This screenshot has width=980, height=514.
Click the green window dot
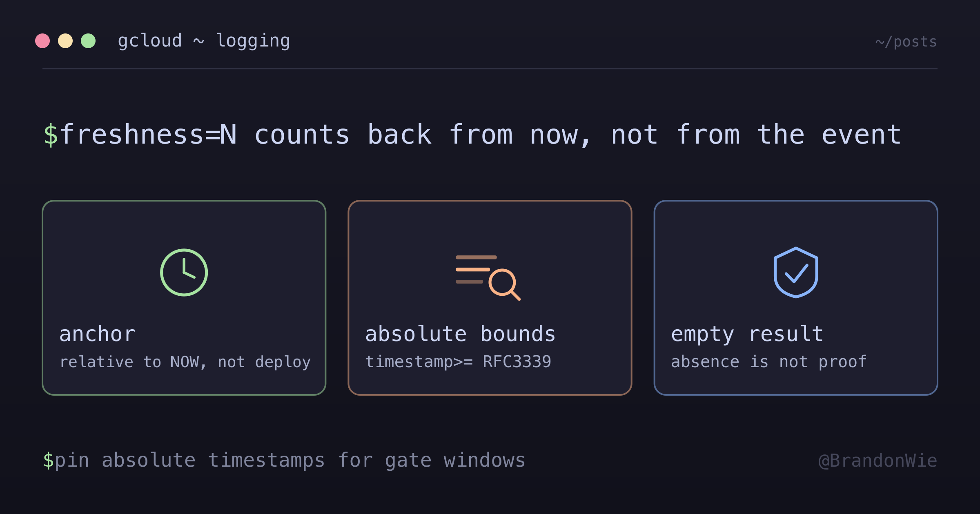[88, 41]
